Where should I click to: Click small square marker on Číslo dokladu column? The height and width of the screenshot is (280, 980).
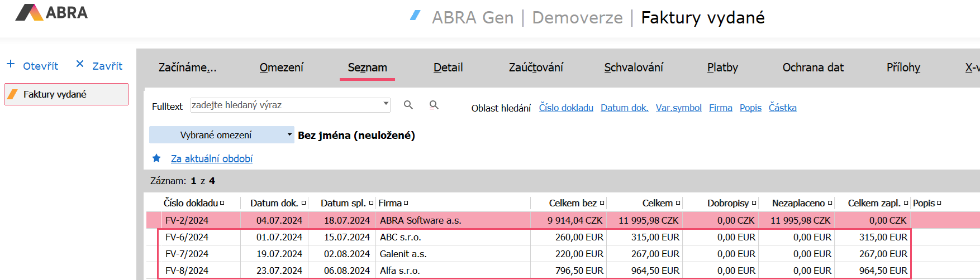[222, 203]
